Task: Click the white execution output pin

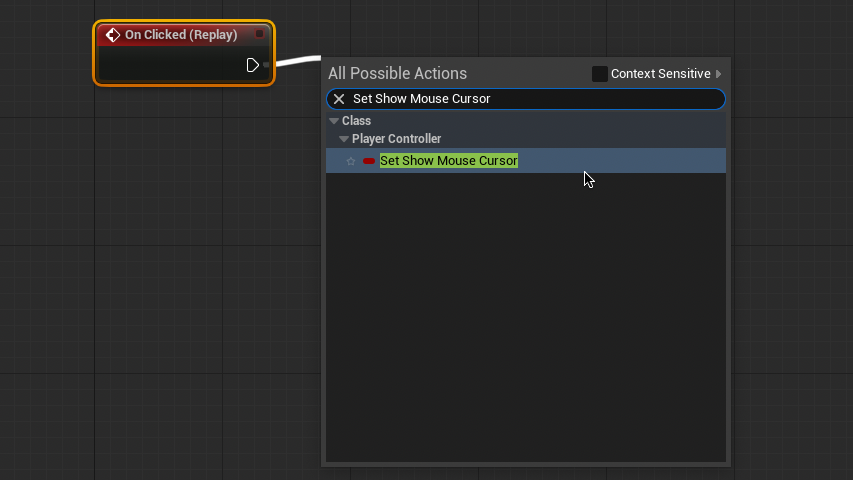Action: (253, 65)
